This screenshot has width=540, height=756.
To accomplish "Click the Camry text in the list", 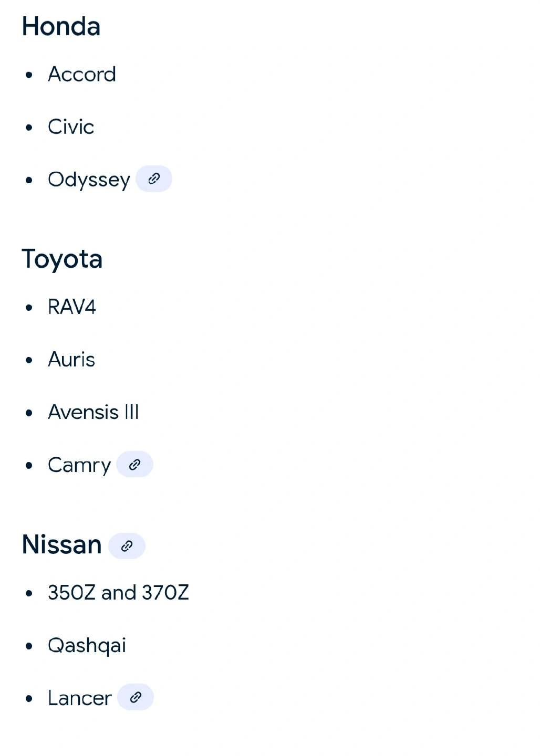I will click(x=79, y=465).
